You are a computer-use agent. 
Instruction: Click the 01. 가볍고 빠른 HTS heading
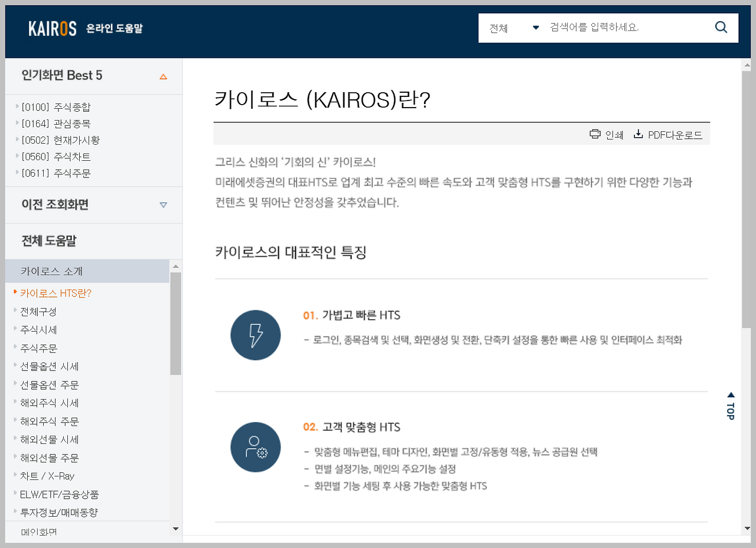(352, 315)
